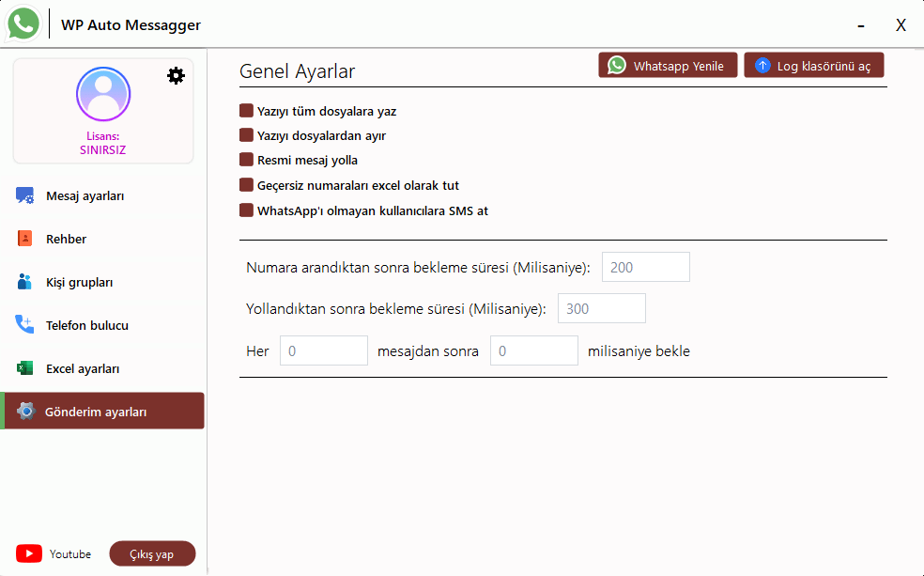Click the Excel ayarları spreadsheet icon
924x576 pixels.
coord(24,368)
